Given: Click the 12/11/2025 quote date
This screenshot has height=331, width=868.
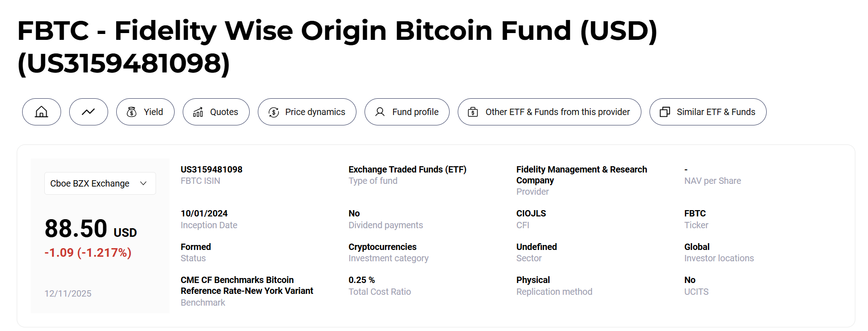Looking at the screenshot, I should tap(68, 293).
